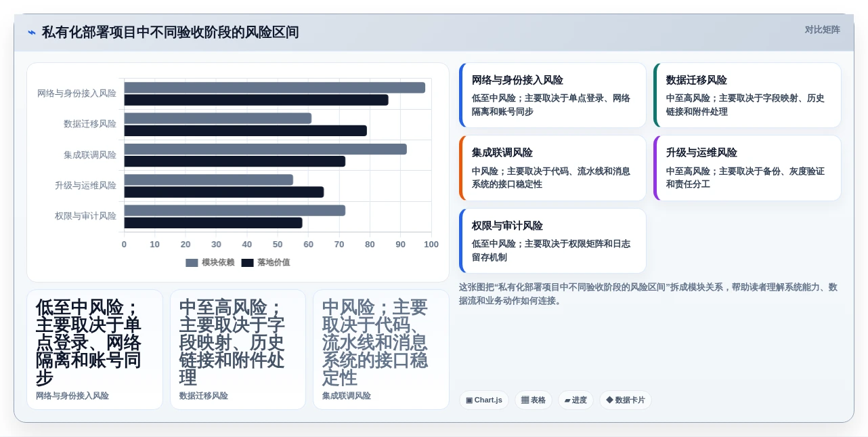Viewport: 868px width, 437px height.
Task: Select the 数据卡片 tag chip
Action: pyautogui.click(x=626, y=400)
